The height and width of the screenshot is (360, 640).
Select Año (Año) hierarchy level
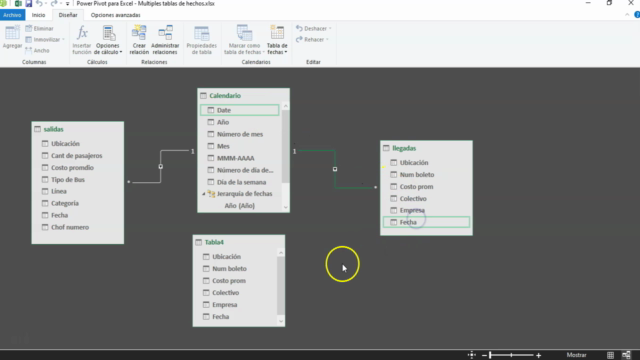tap(240, 206)
